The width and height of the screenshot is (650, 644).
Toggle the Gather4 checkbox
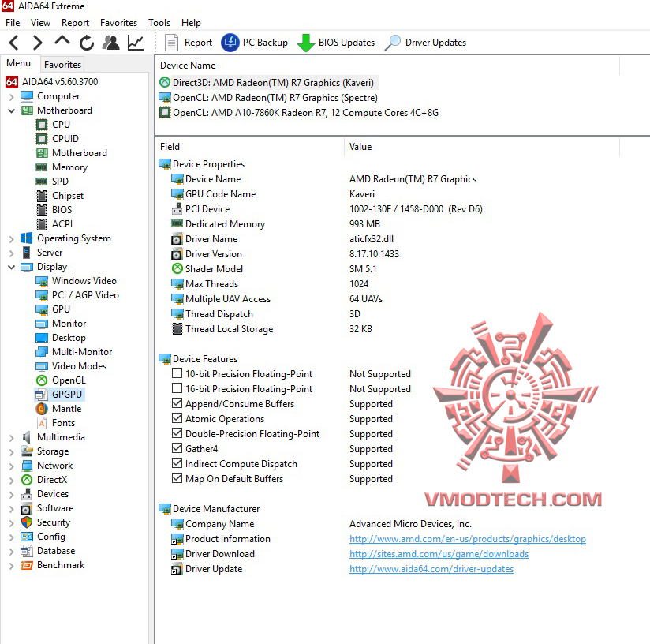(x=177, y=448)
